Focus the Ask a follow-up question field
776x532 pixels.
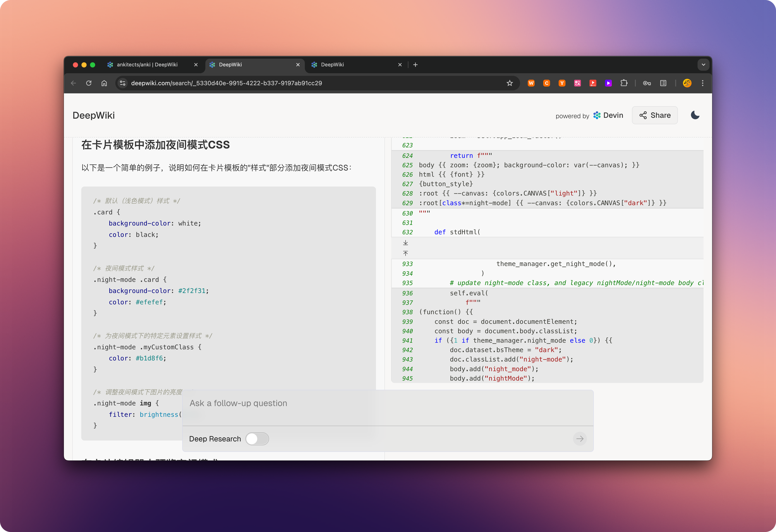[388, 408]
